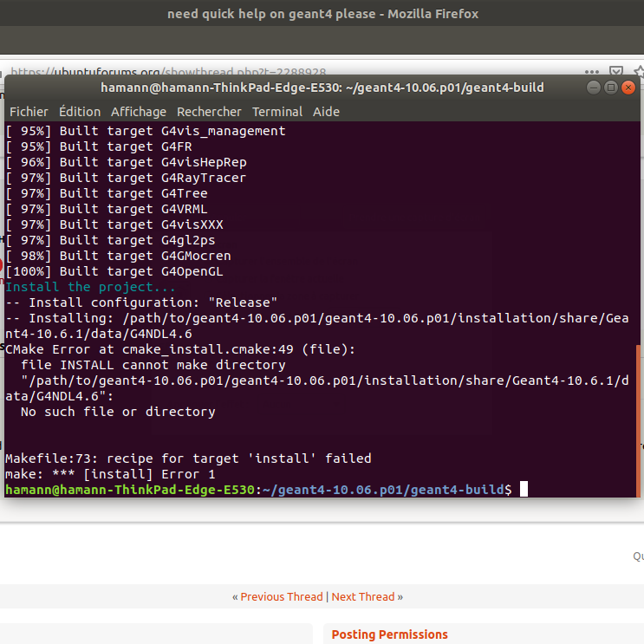Open the Rechercher menu
Image resolution: width=644 pixels, height=644 pixels.
click(209, 112)
